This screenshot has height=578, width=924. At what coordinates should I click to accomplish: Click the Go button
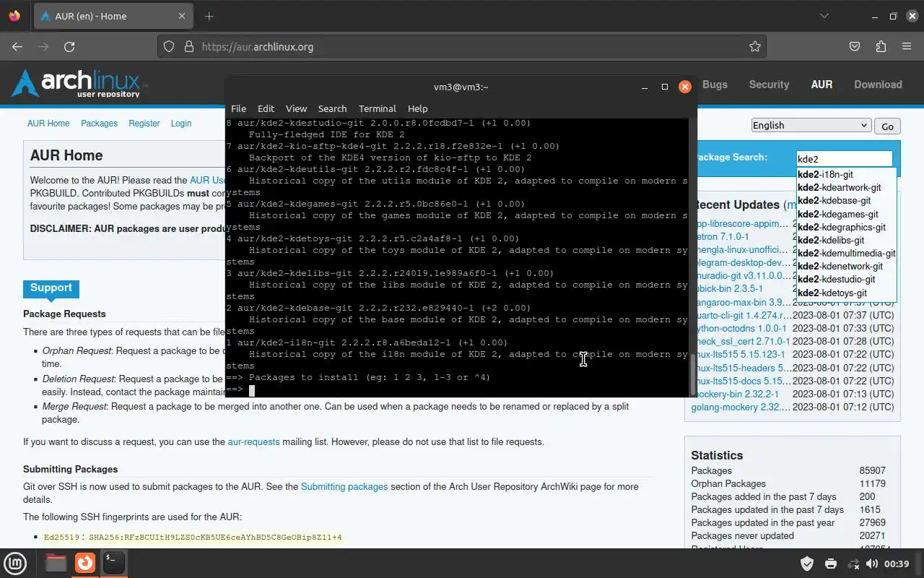tap(887, 126)
